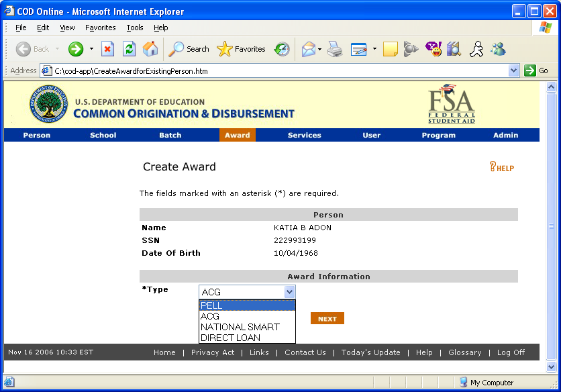Screen dimensions: 561x392
Task: Click the Address bar URL field
Action: coord(279,71)
